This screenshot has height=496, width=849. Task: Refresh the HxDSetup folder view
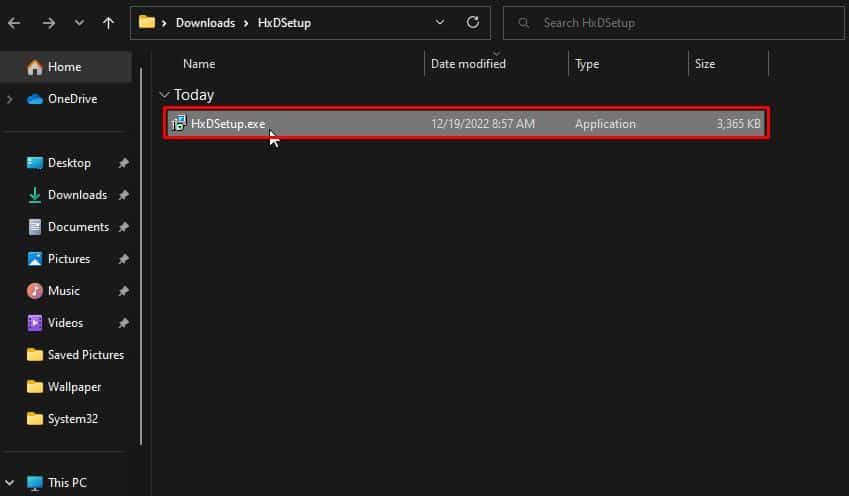click(x=473, y=22)
